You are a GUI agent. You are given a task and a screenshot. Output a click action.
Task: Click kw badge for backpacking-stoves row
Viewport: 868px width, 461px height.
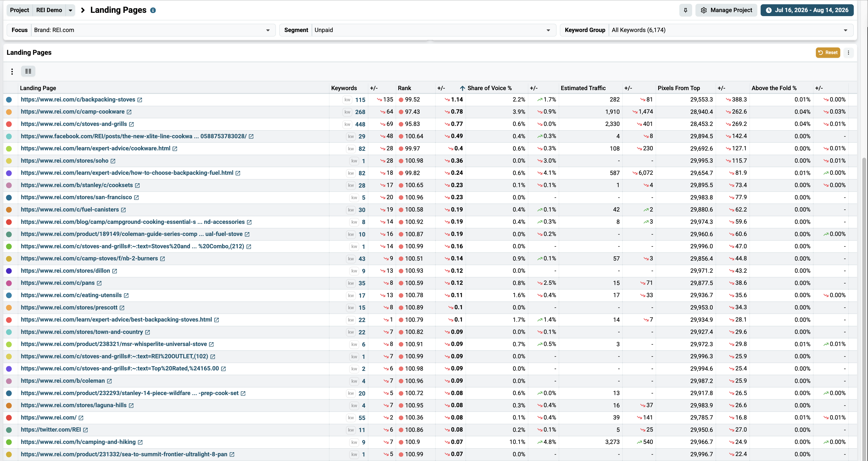click(x=347, y=100)
